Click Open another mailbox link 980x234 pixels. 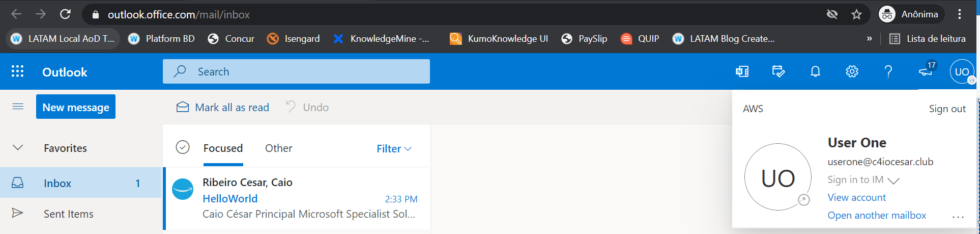877,215
